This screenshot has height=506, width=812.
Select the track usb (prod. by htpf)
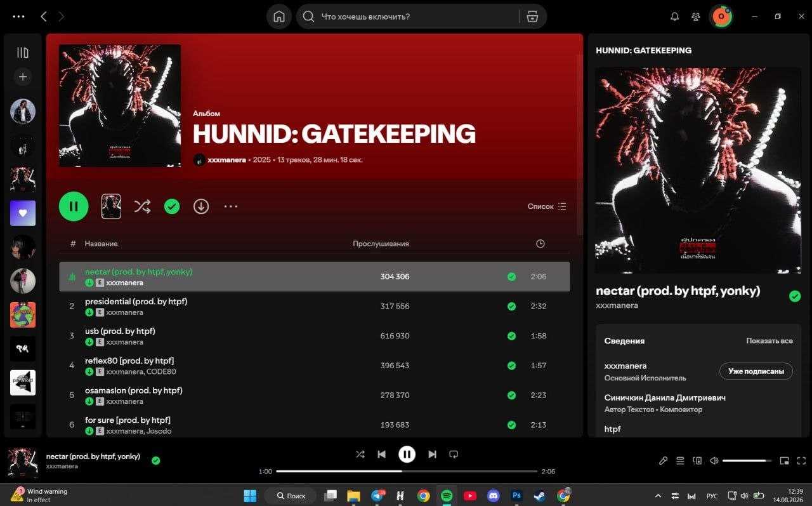(x=315, y=336)
